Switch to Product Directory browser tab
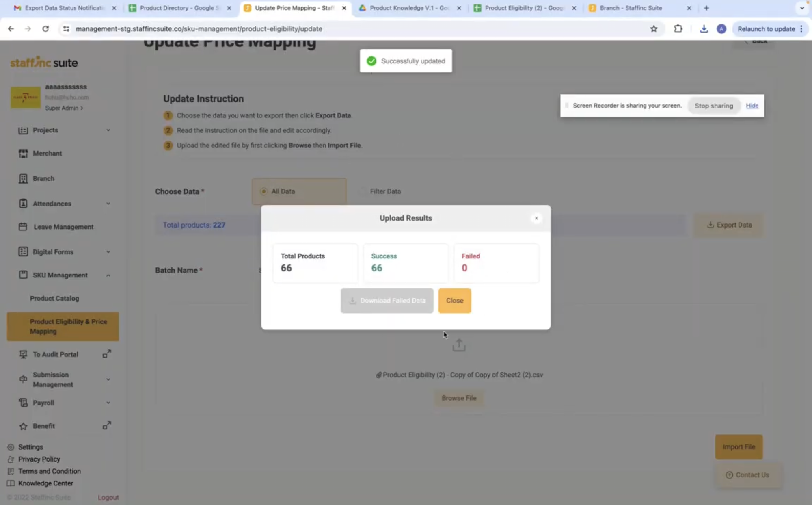Image resolution: width=812 pixels, height=505 pixels. coord(179,8)
